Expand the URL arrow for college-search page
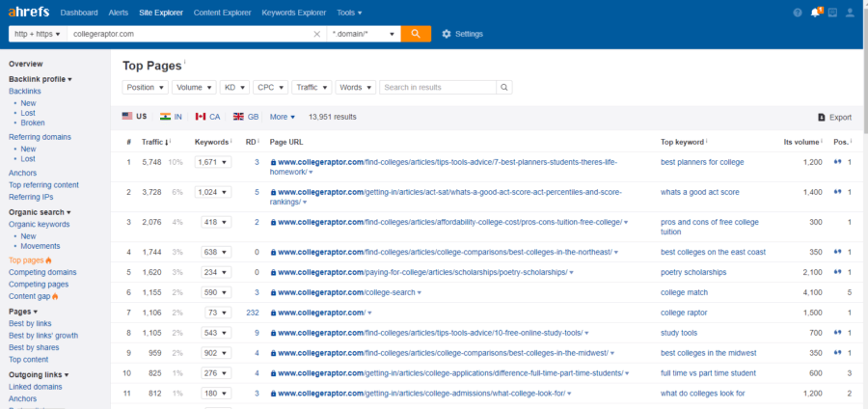The image size is (868, 409). click(420, 293)
